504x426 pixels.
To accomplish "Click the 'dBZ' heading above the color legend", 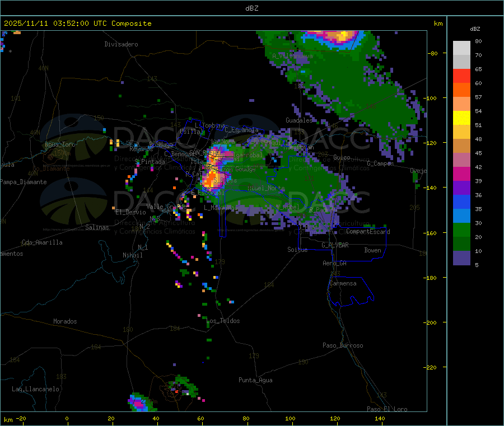I will (475, 29).
